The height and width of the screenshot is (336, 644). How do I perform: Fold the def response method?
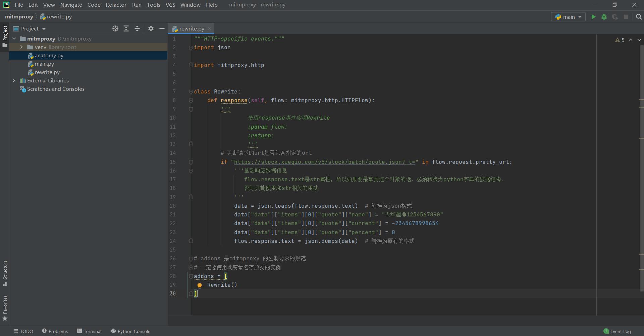coord(191,100)
